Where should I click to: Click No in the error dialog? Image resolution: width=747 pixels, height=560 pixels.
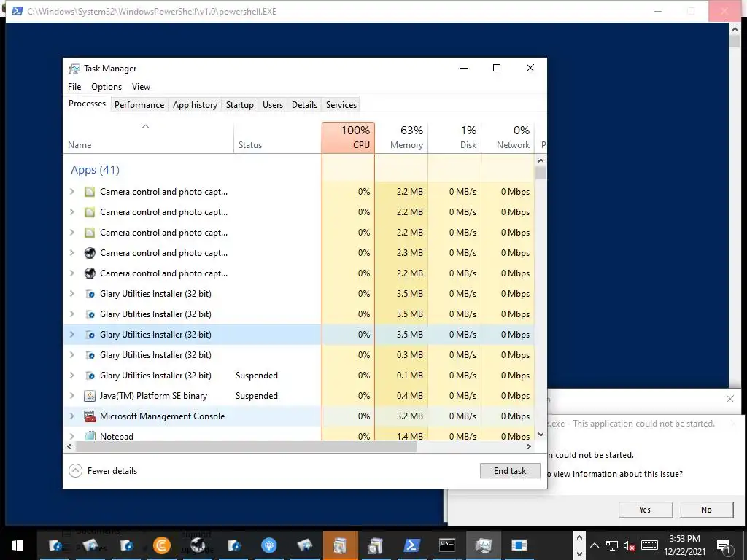click(706, 510)
